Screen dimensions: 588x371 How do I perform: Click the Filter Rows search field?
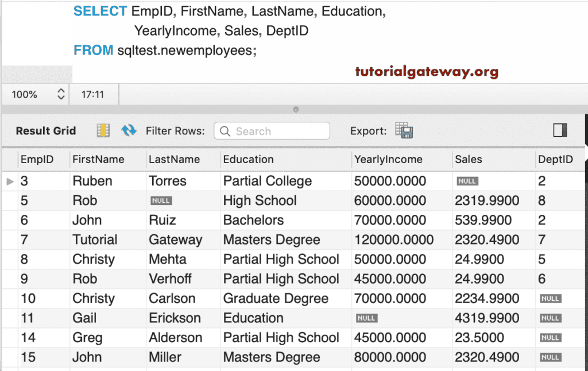[x=272, y=131]
